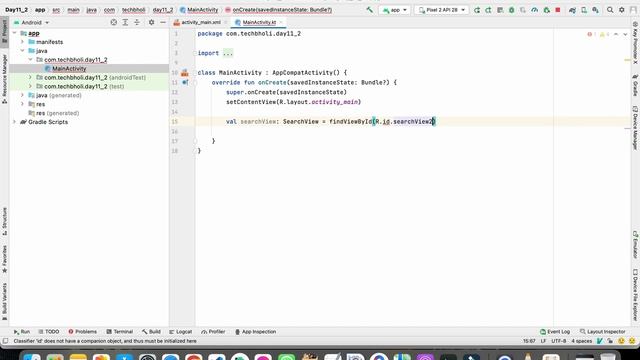The width and height of the screenshot is (640, 360).
Task: Open the Layout Inspector
Action: (x=602, y=332)
